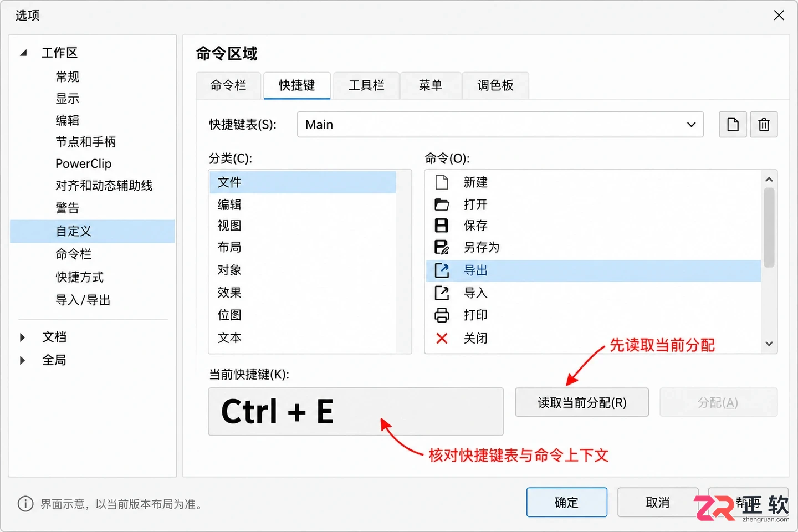This screenshot has width=798, height=532.
Task: Open PowerClip settings in the sidebar
Action: click(84, 163)
